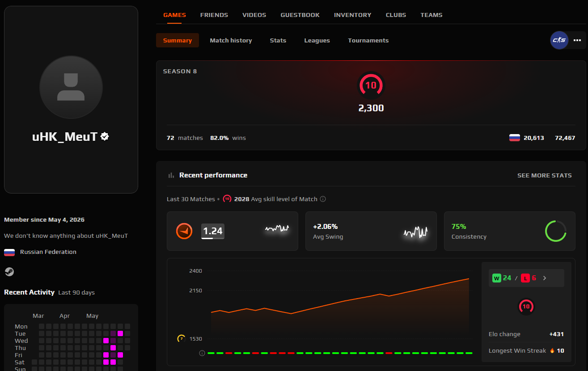Viewport: 588px width, 371px height.
Task: Click the +2.06% Avg Swing card
Action: click(371, 231)
